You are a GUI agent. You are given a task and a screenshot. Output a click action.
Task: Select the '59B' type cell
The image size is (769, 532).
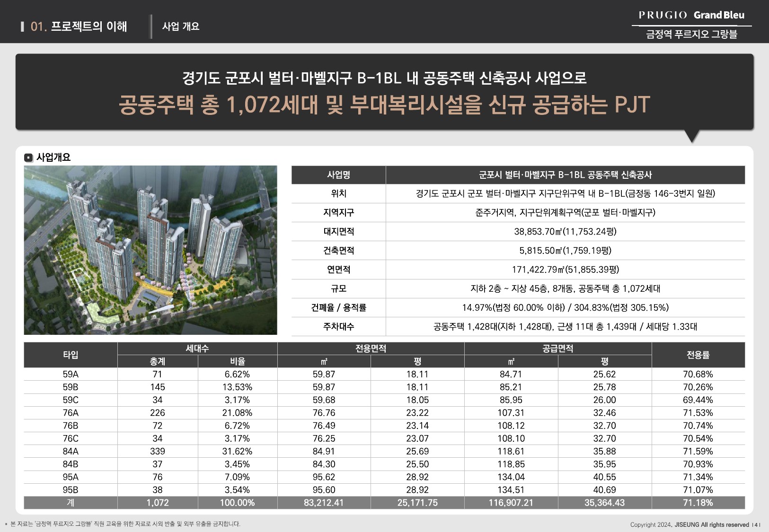71,387
